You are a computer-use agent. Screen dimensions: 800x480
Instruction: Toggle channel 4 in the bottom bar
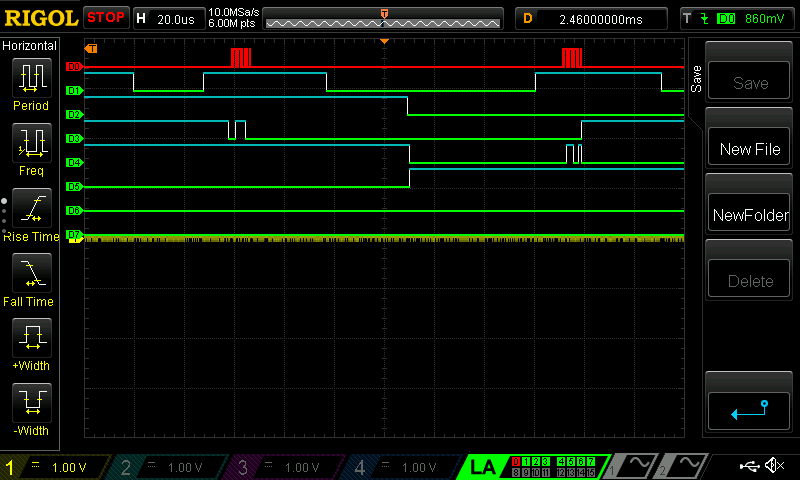pos(402,467)
